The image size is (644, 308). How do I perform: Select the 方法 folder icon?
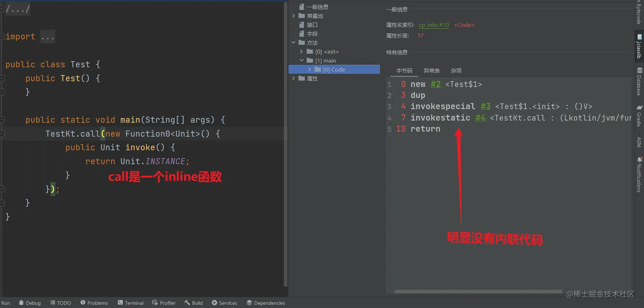tap(302, 43)
